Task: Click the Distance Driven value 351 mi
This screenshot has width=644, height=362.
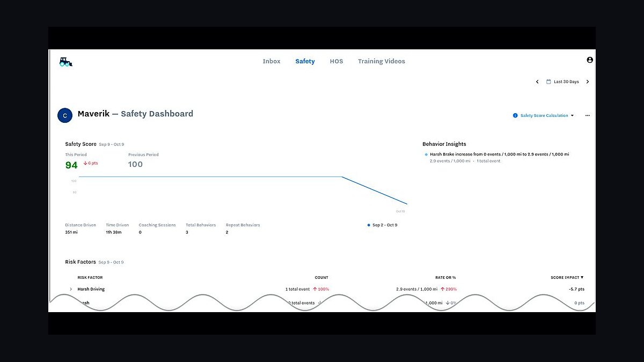Action: [71, 232]
